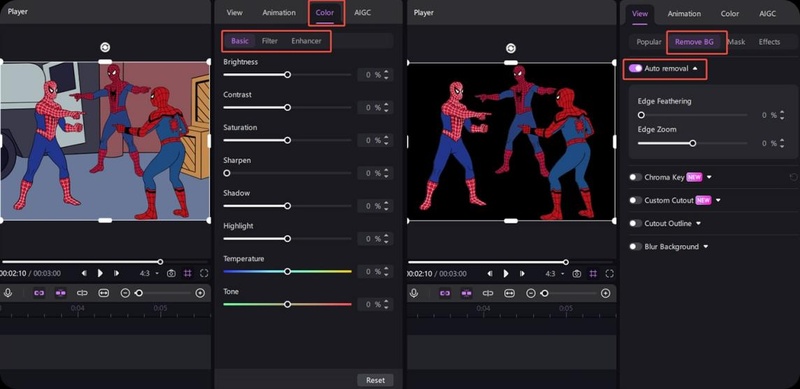Toggle the grid overlay in left player
This screenshot has width=800, height=389.
point(188,274)
